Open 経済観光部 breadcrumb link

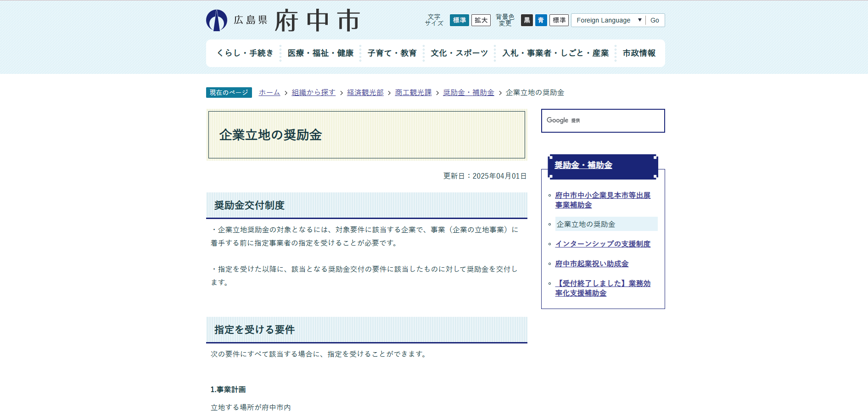tap(365, 93)
